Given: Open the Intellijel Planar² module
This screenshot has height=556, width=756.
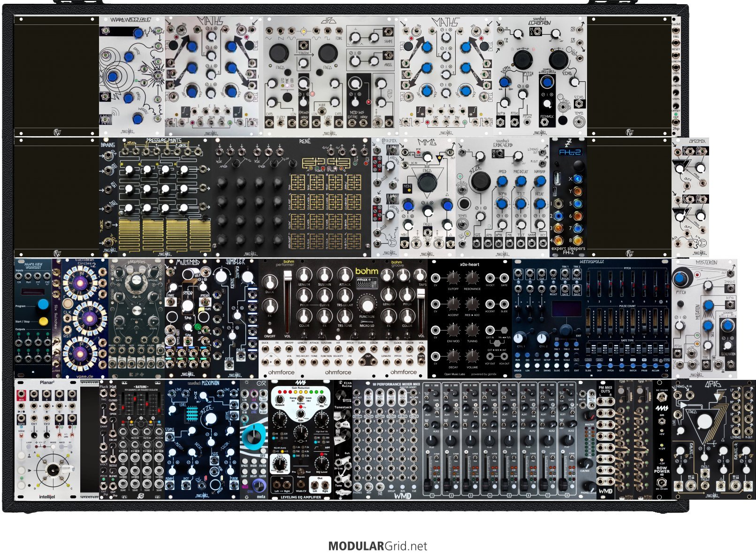Looking at the screenshot, I should point(47,440).
